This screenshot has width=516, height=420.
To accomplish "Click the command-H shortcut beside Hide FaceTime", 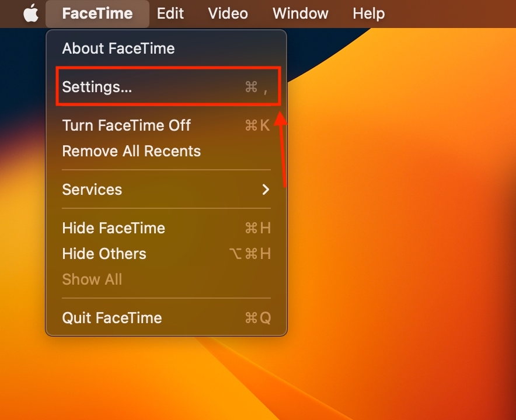I will coord(257,228).
